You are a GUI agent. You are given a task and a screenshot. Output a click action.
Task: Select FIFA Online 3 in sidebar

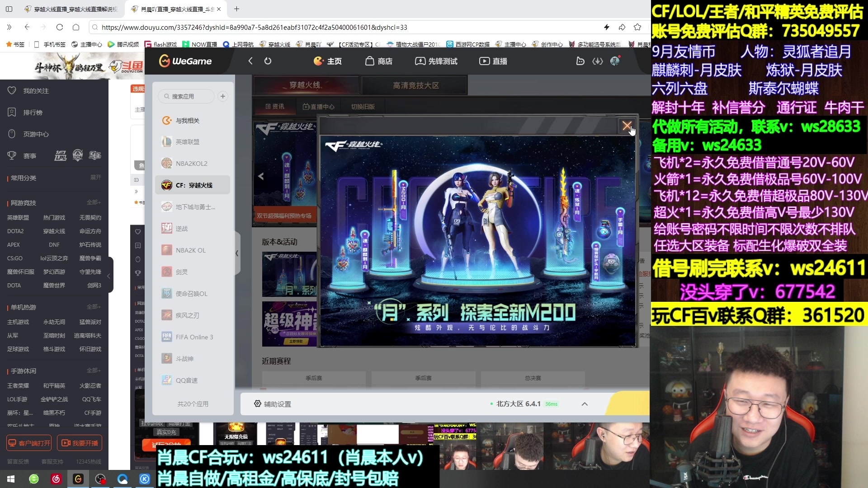[194, 337]
